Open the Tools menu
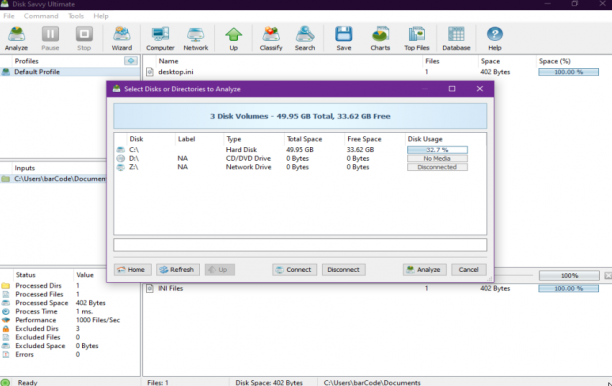Viewport: 612px width, 386px height. [76, 16]
